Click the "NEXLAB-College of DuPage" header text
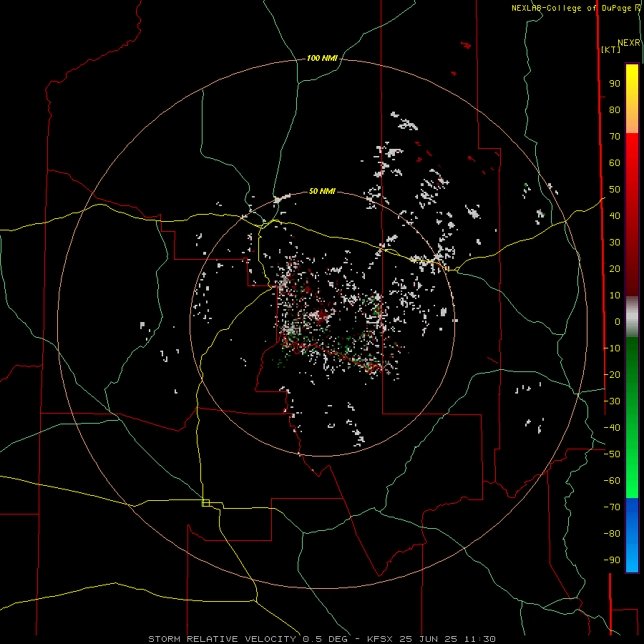The width and height of the screenshot is (644, 644). tap(571, 8)
